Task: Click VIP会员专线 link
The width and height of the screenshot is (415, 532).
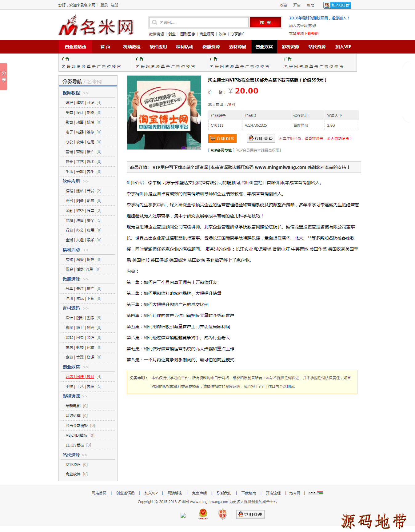Action: click(x=221, y=150)
